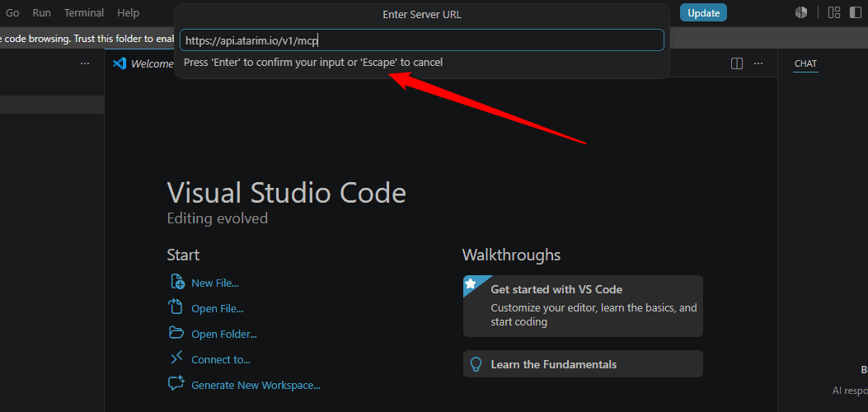Click the blue Update button
This screenshot has height=412, width=868.
point(703,12)
